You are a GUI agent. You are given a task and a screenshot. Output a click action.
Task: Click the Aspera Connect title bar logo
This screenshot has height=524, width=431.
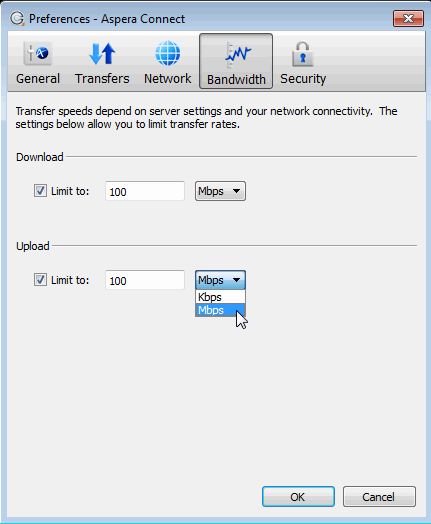pos(17,18)
